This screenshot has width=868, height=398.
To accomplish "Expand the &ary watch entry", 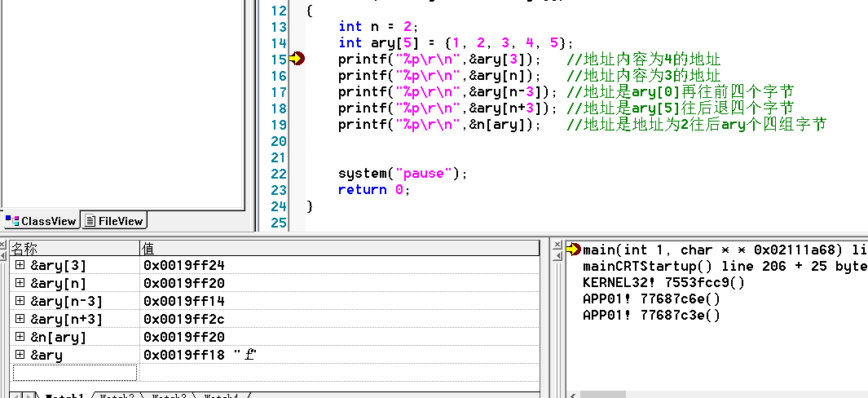I will tap(20, 354).
